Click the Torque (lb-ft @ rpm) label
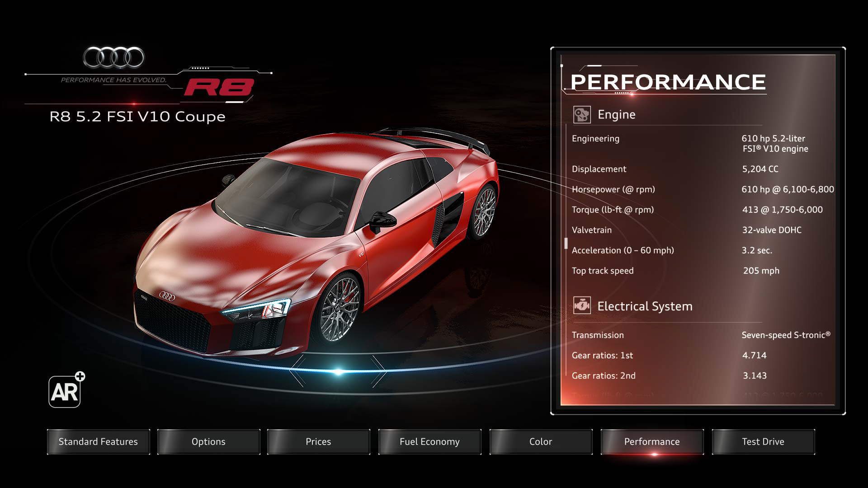Screen dimensions: 868x488 613,210
